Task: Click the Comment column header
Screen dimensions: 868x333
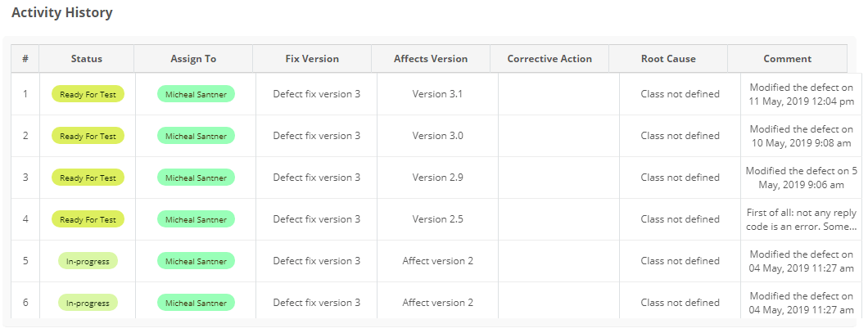Action: tap(787, 59)
